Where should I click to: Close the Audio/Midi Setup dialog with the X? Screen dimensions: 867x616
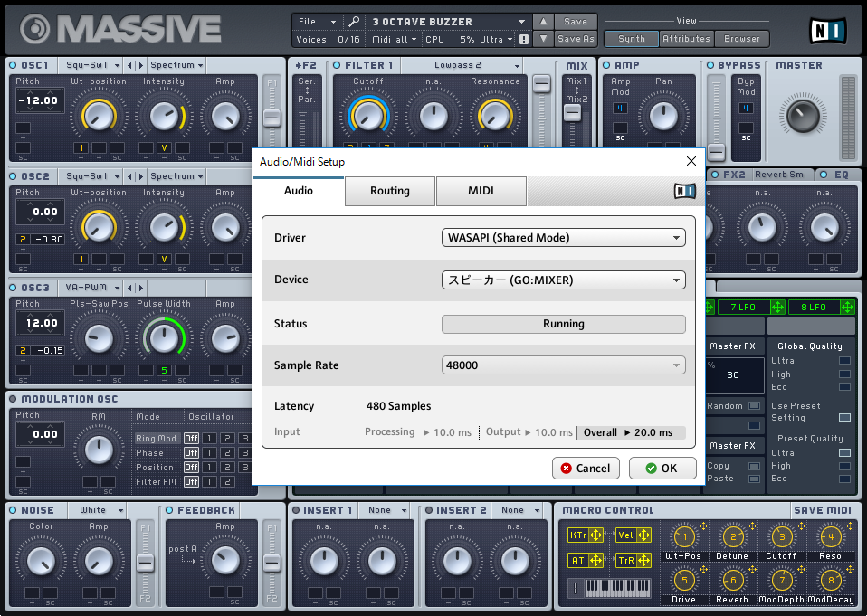click(x=691, y=161)
